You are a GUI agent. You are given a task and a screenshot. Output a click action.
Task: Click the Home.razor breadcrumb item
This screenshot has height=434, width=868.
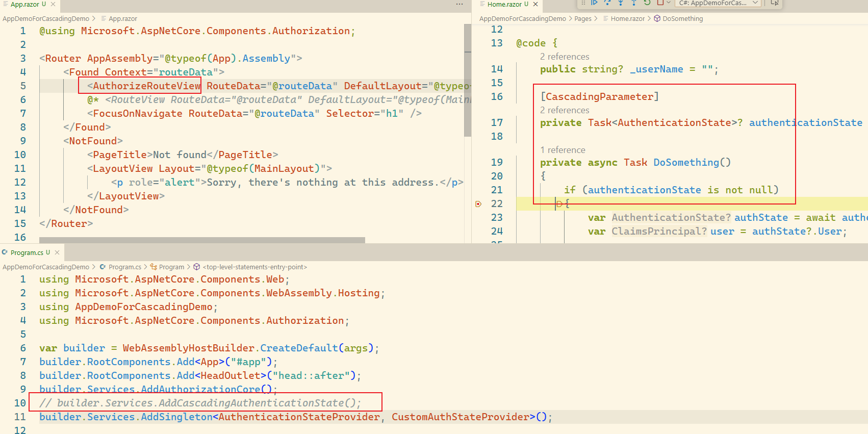628,18
